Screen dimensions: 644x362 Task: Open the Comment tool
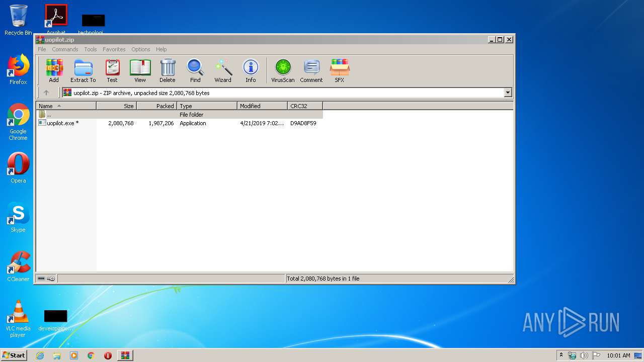click(311, 70)
